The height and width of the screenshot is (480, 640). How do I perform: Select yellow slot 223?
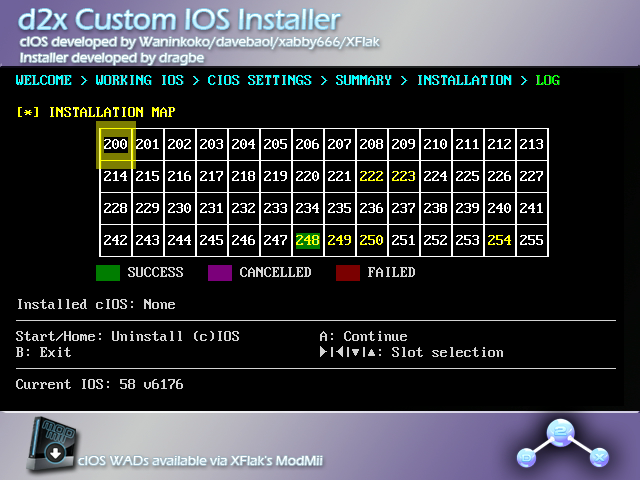(403, 177)
